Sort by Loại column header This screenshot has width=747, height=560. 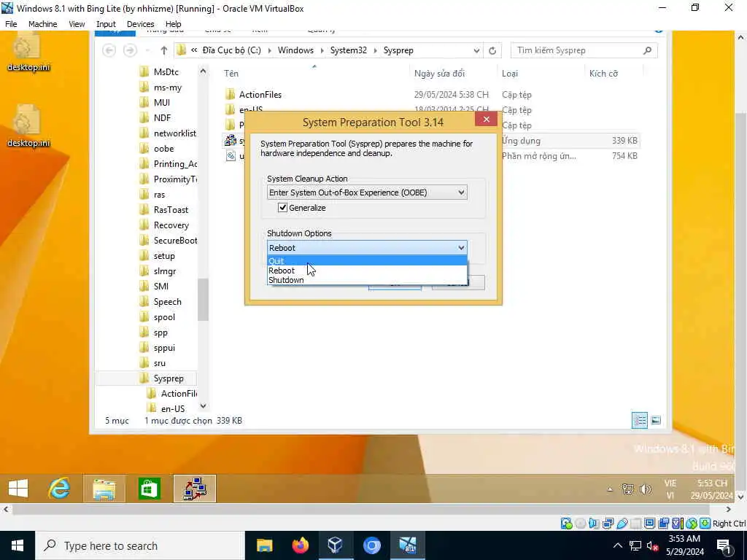tap(510, 74)
